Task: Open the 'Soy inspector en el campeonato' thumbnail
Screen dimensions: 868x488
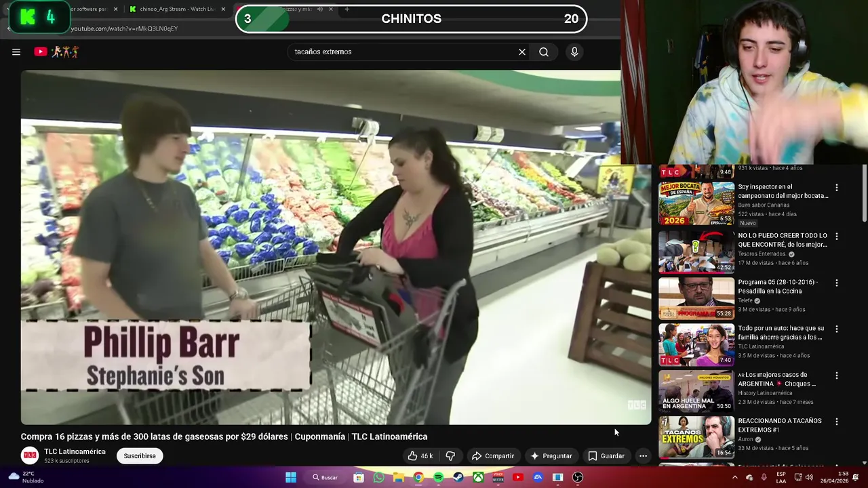Action: tap(696, 203)
